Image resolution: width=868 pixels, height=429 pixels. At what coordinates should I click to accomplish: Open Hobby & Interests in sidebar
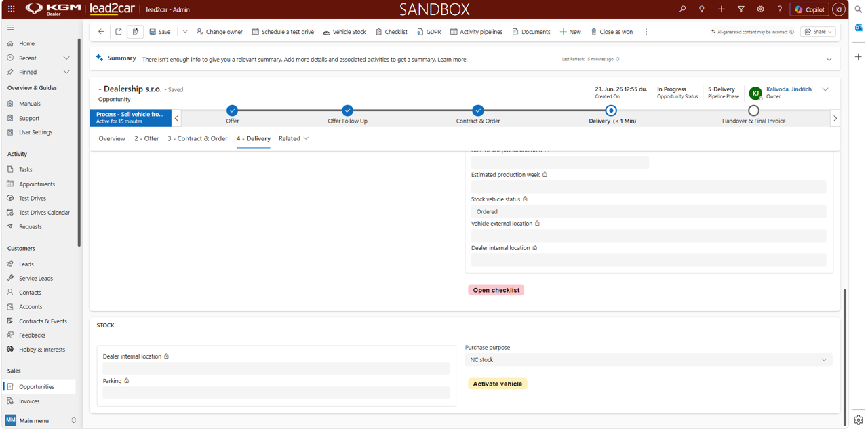(x=42, y=350)
